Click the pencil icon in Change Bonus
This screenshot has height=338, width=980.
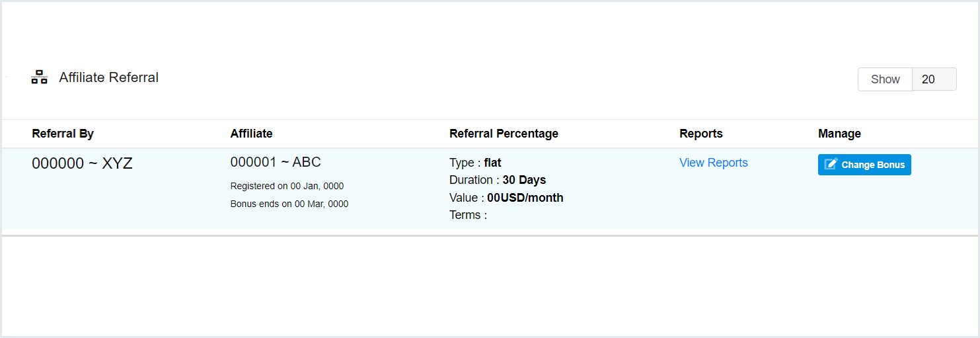point(831,165)
